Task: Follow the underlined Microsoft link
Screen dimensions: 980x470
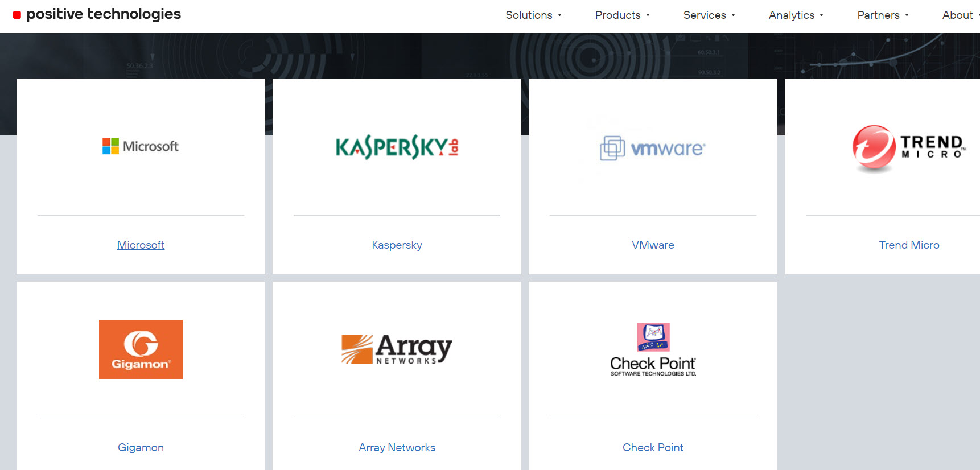Action: (x=141, y=245)
